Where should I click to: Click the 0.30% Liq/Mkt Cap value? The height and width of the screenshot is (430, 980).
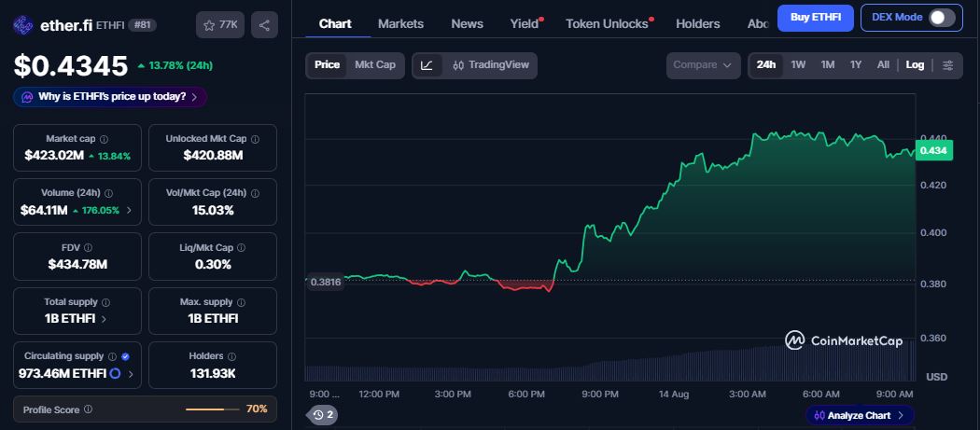[x=213, y=265]
